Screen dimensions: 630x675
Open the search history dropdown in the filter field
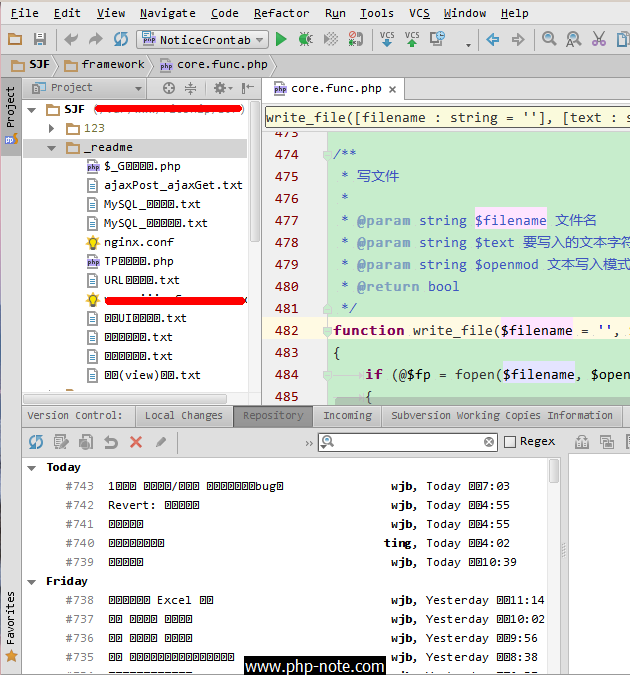tap(327, 442)
